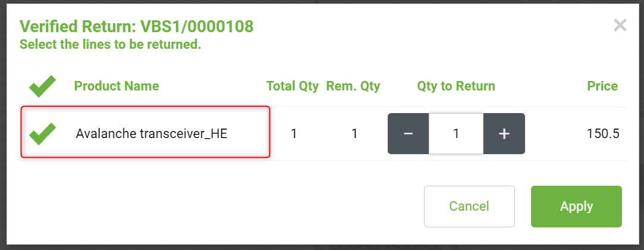
Task: Click the Verified Return: VBS1/0000108 title
Action: click(137, 26)
